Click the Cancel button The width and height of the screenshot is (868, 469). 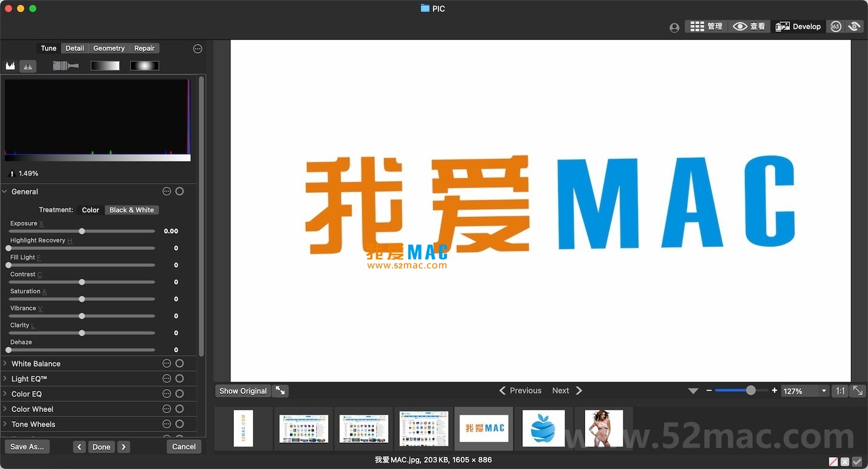click(x=184, y=447)
